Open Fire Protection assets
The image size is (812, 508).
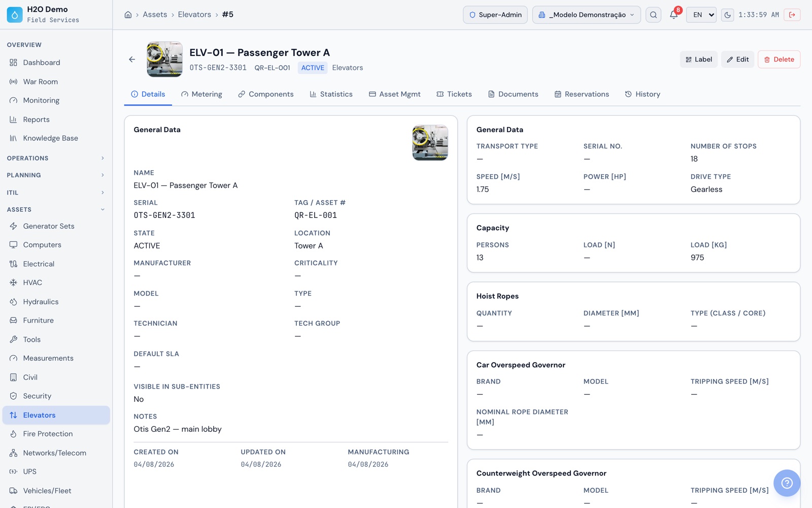click(x=56, y=434)
